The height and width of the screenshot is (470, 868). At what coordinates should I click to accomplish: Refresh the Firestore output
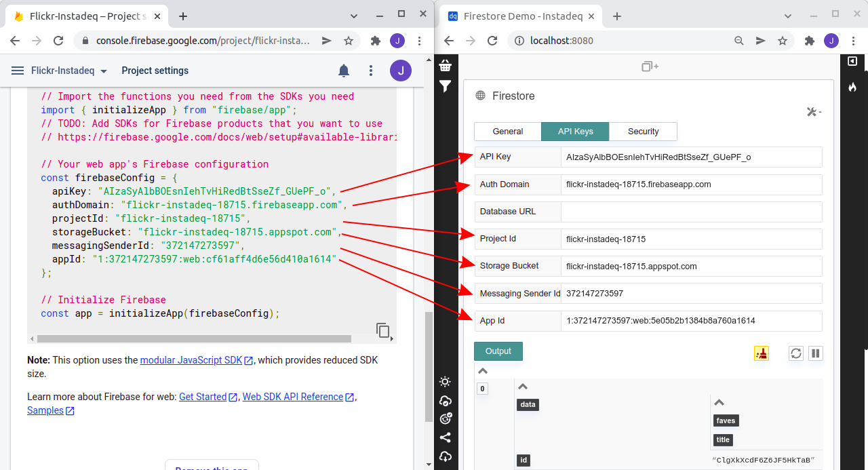coord(796,353)
